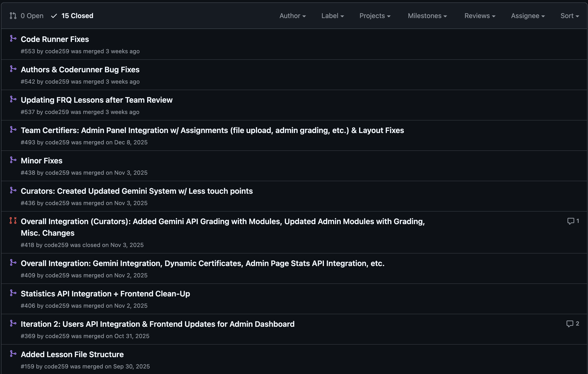588x374 pixels.
Task: Open the comments icon on Iteration 2 PR
Action: (x=569, y=324)
